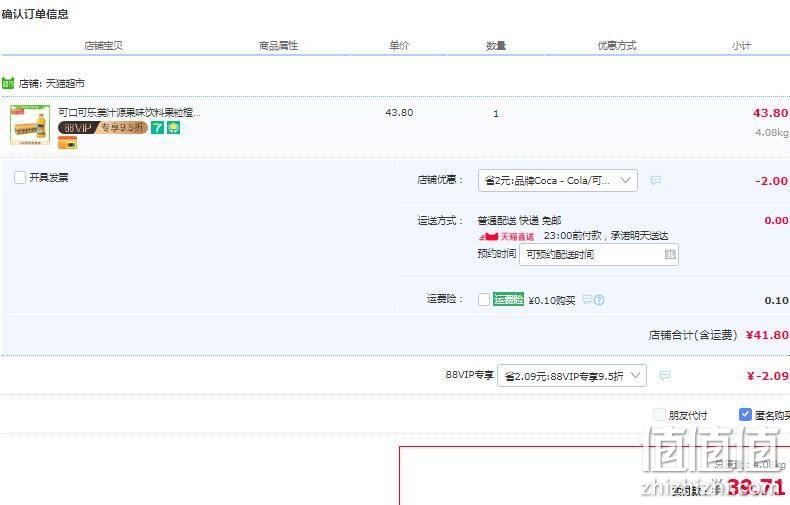Click the 确认订单信息 heading
790x505 pixels.
pos(35,14)
